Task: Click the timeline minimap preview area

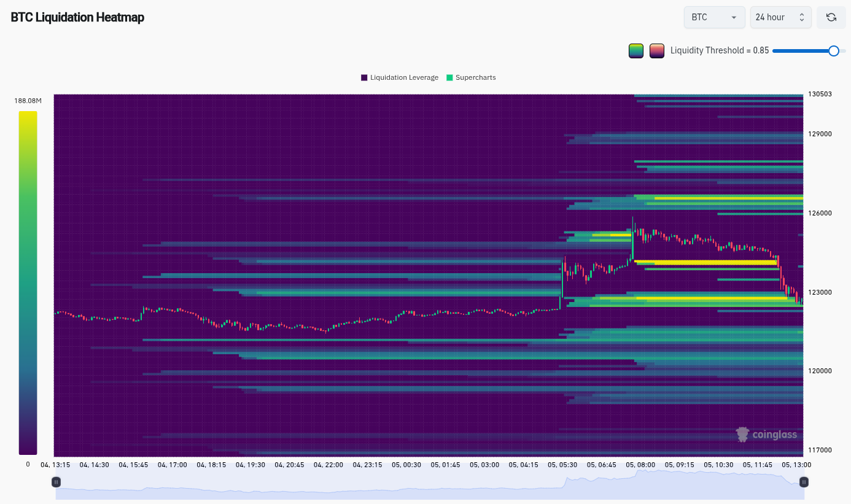Action: (430, 487)
